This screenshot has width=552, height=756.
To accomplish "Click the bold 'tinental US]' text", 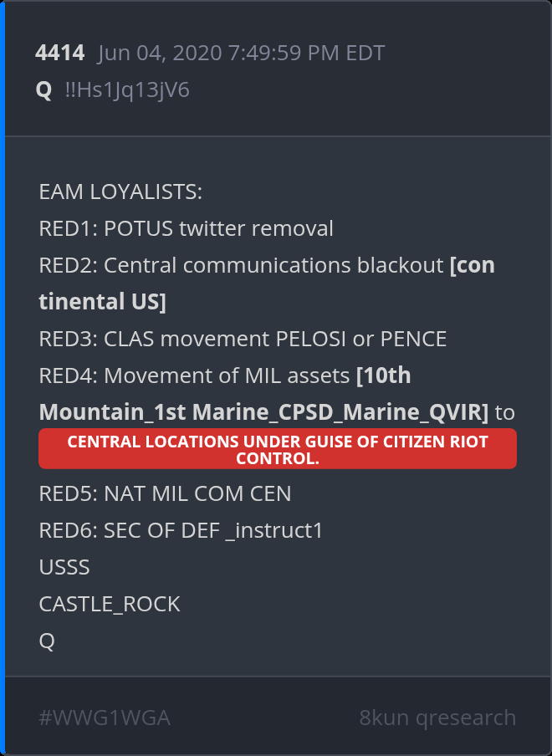I will 102,302.
